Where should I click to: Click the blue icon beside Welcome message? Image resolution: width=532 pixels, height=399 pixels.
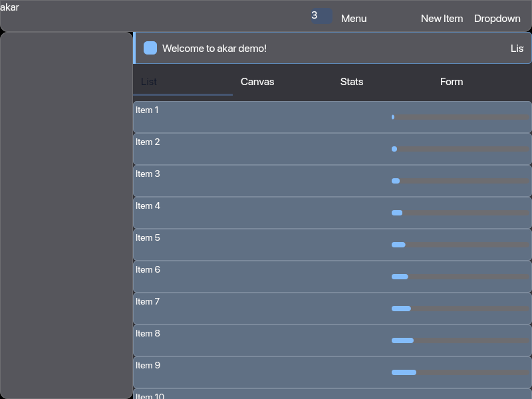[150, 48]
